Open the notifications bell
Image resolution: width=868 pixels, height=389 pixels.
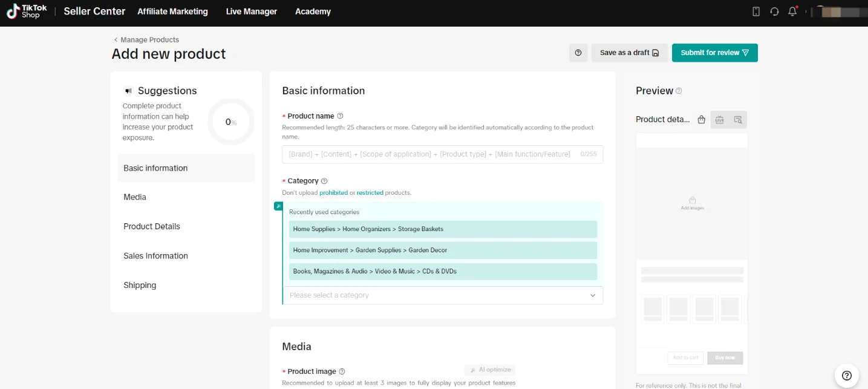tap(792, 11)
